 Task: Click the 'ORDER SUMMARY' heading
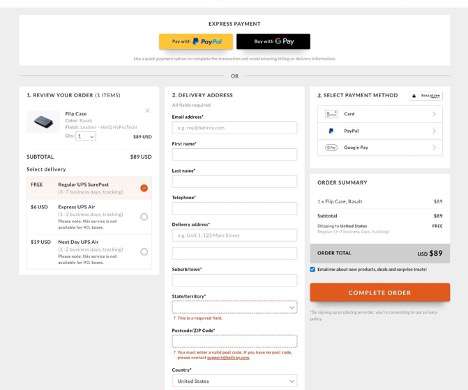(x=342, y=183)
